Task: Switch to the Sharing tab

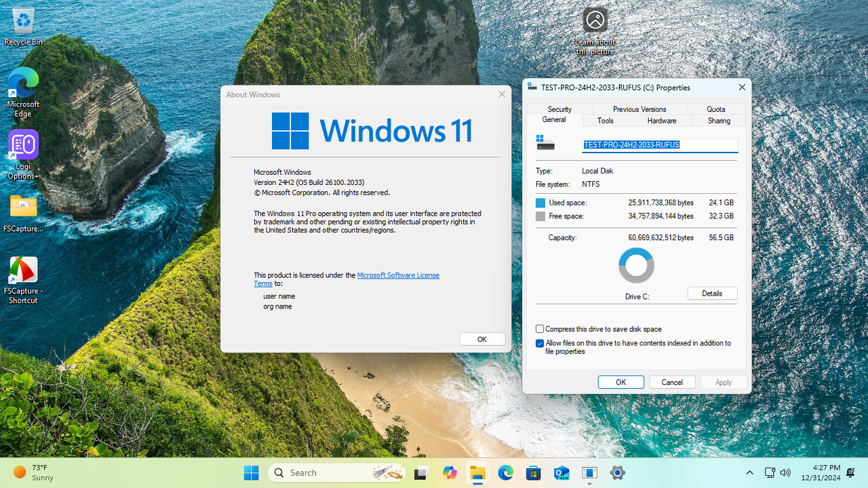Action: coord(719,121)
